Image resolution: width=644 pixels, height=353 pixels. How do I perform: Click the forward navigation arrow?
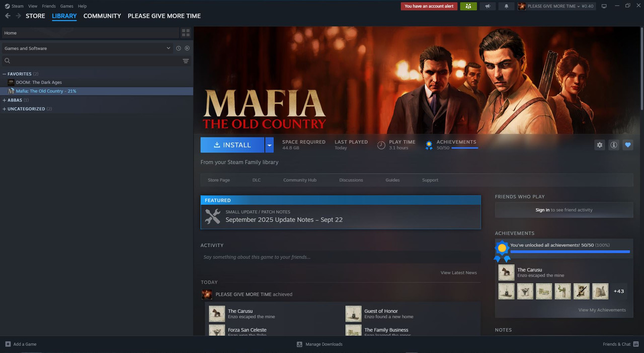pyautogui.click(x=19, y=16)
